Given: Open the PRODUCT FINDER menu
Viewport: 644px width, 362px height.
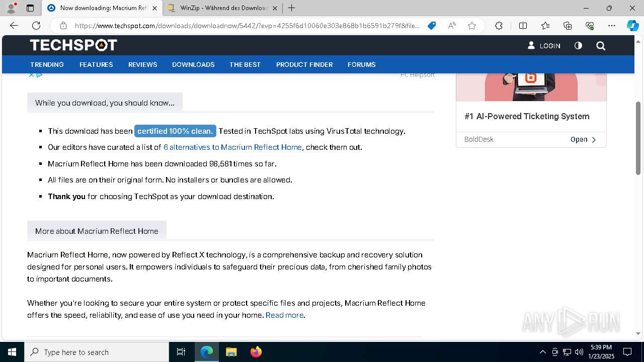Looking at the screenshot, I should point(304,64).
